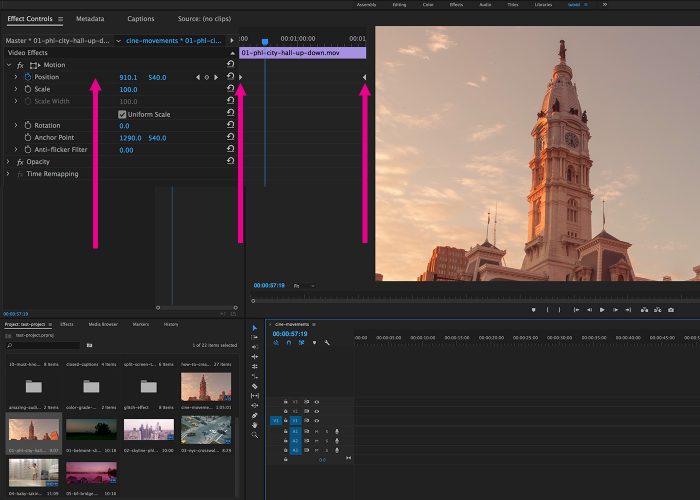The width and height of the screenshot is (700, 500).
Task: Switch to the Audio workspace
Action: point(485,4)
